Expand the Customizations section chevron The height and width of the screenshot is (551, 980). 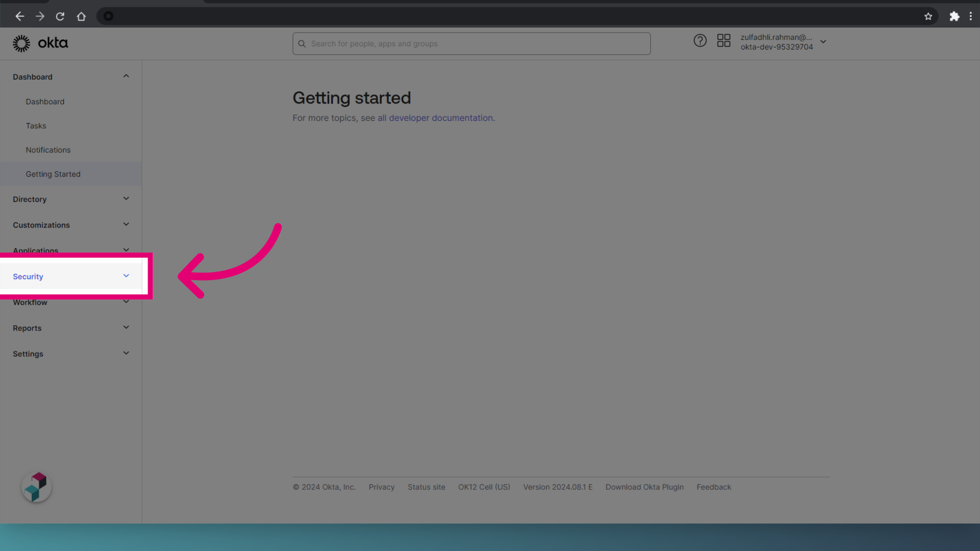coord(126,224)
